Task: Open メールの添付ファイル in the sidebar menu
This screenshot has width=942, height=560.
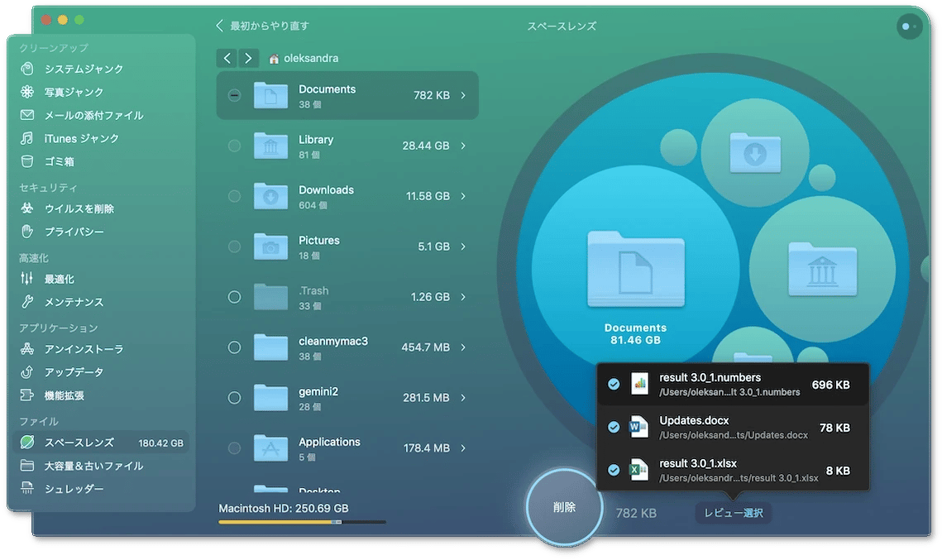Action: tap(93, 115)
